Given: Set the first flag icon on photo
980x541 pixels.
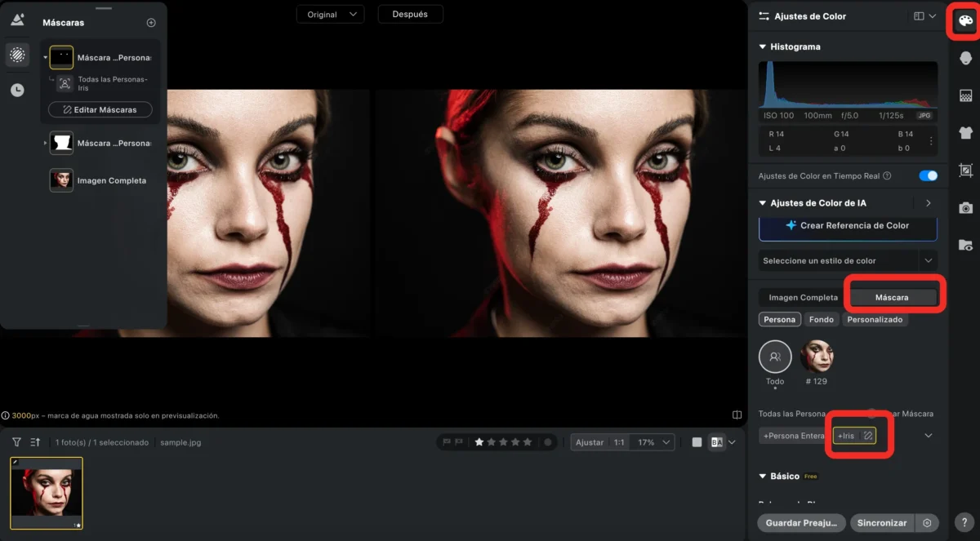Looking at the screenshot, I should point(447,442).
